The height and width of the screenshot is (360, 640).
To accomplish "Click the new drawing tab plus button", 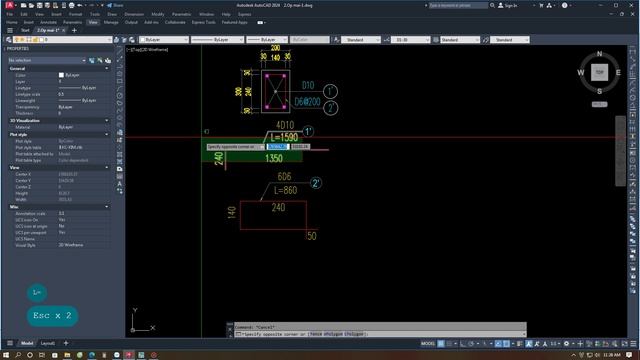I will pyautogui.click(x=74, y=30).
